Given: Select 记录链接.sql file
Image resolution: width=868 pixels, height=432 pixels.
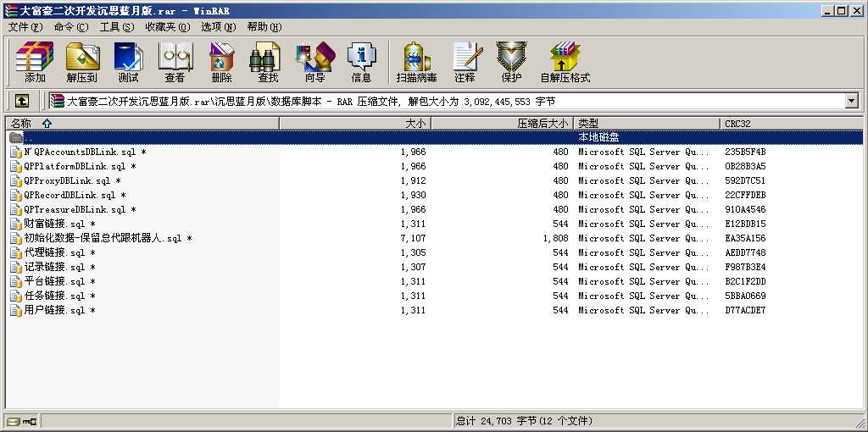Looking at the screenshot, I should click(60, 267).
